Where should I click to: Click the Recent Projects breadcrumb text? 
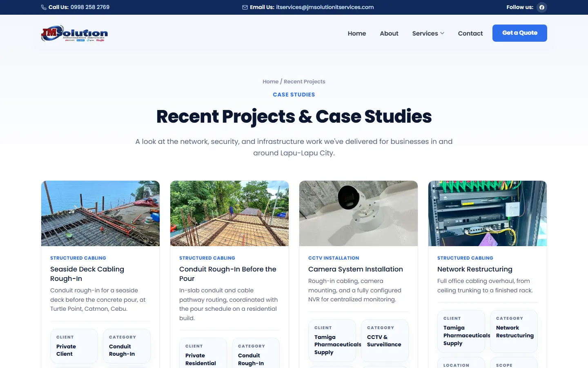305,82
